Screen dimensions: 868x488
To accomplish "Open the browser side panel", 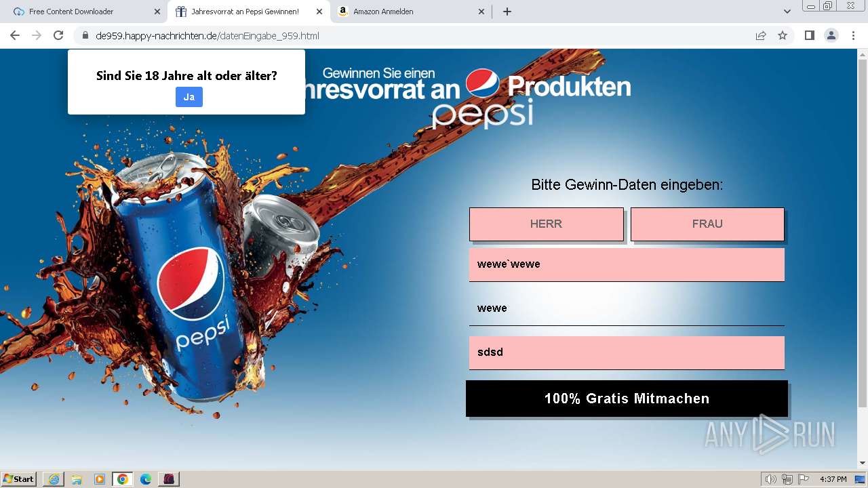I will pyautogui.click(x=809, y=35).
